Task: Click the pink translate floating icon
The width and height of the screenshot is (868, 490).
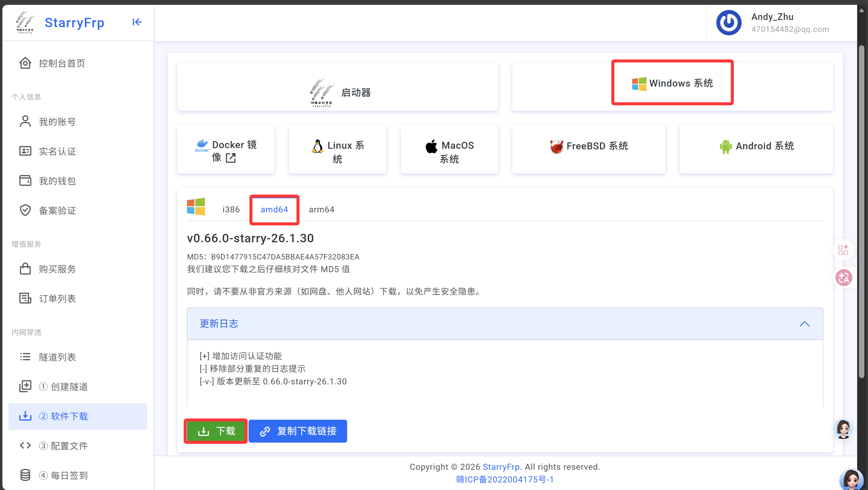Action: click(843, 278)
